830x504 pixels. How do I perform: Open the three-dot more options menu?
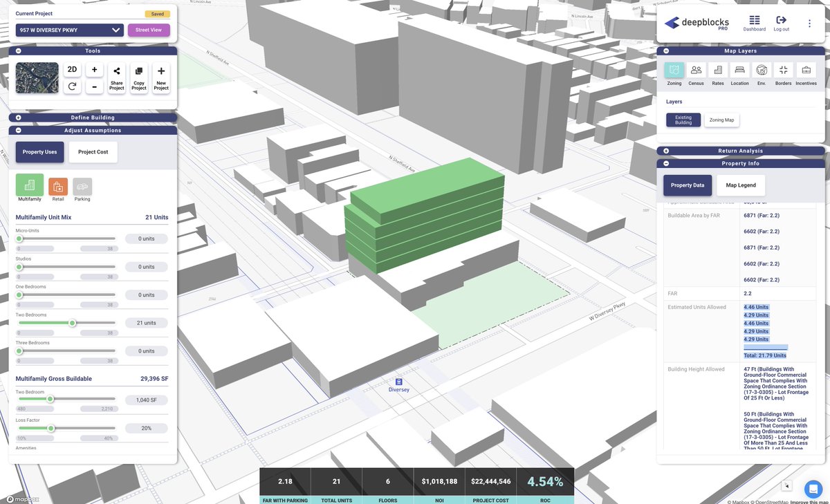[x=810, y=24]
